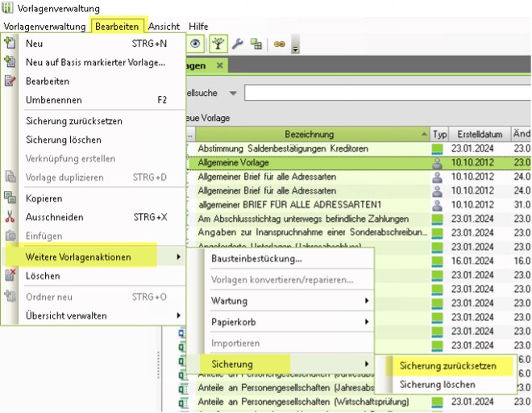The image size is (532, 413).
Task: Click the scissors icon next to Ausschneiden
Action: [10, 217]
